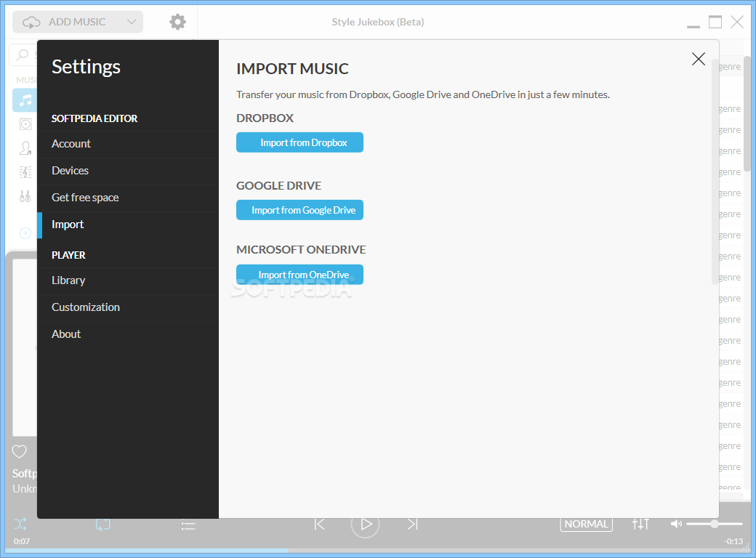Screen dimensions: 756x558
Task: Click the guitars sidebar icon
Action: pyautogui.click(x=25, y=196)
